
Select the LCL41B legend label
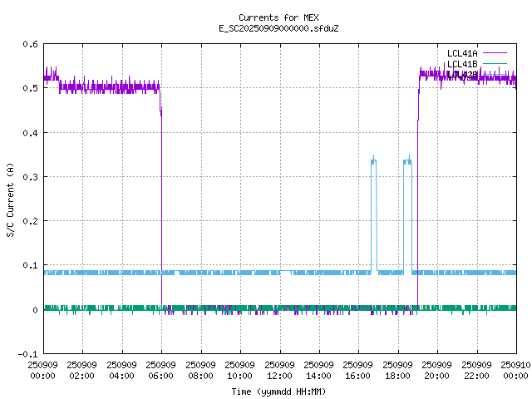click(461, 64)
